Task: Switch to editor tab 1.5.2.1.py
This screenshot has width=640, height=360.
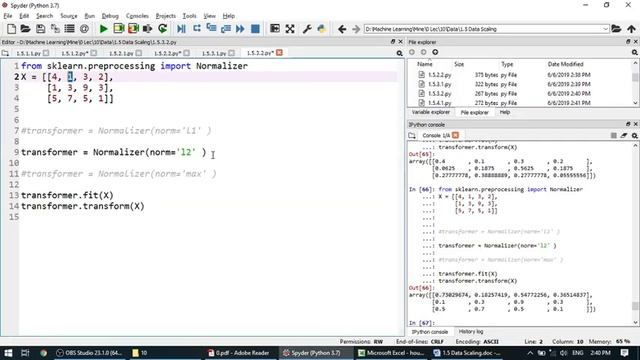Action: pos(121,53)
